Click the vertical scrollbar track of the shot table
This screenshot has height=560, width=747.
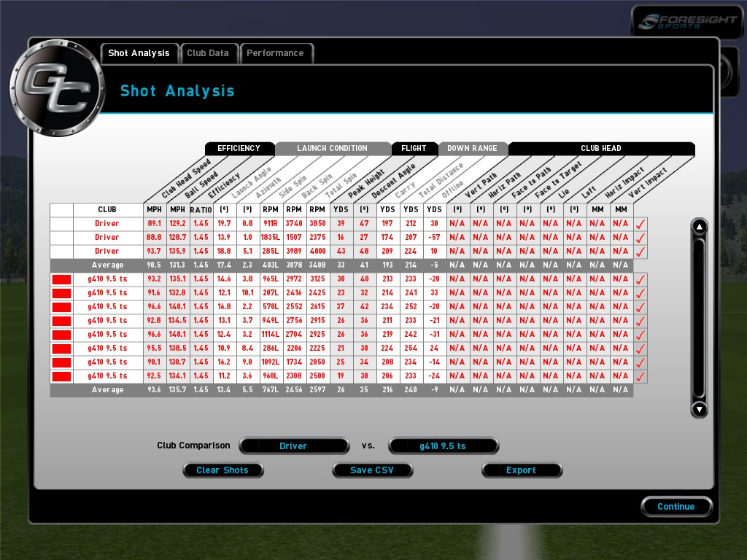click(x=699, y=318)
